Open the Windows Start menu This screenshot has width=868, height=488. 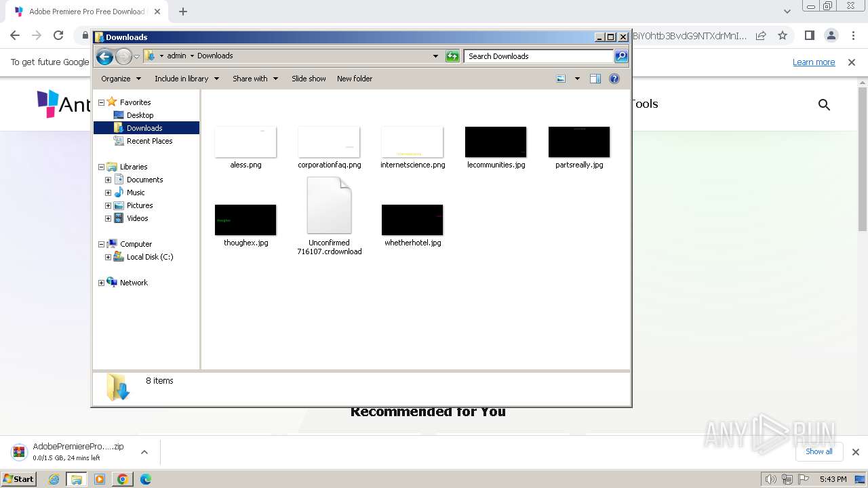pos(19,479)
